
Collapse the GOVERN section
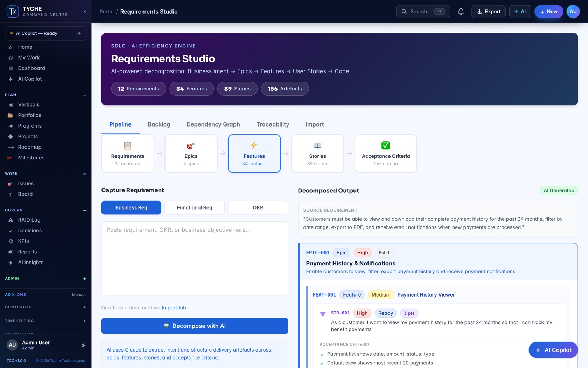coord(84,210)
